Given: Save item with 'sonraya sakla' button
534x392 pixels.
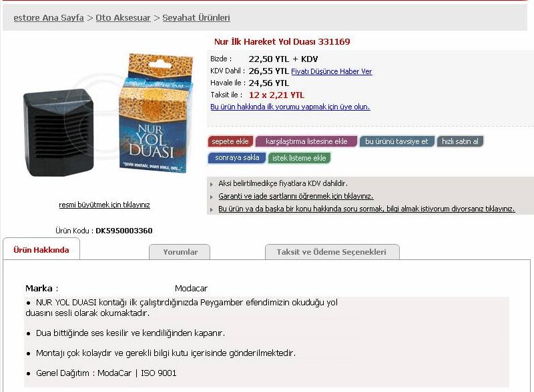Looking at the screenshot, I should (x=237, y=158).
